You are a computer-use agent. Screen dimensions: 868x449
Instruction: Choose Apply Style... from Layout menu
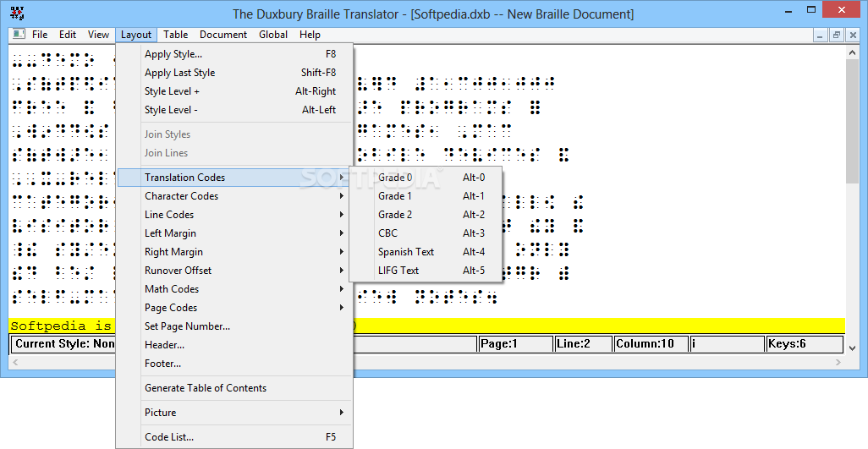coord(234,54)
